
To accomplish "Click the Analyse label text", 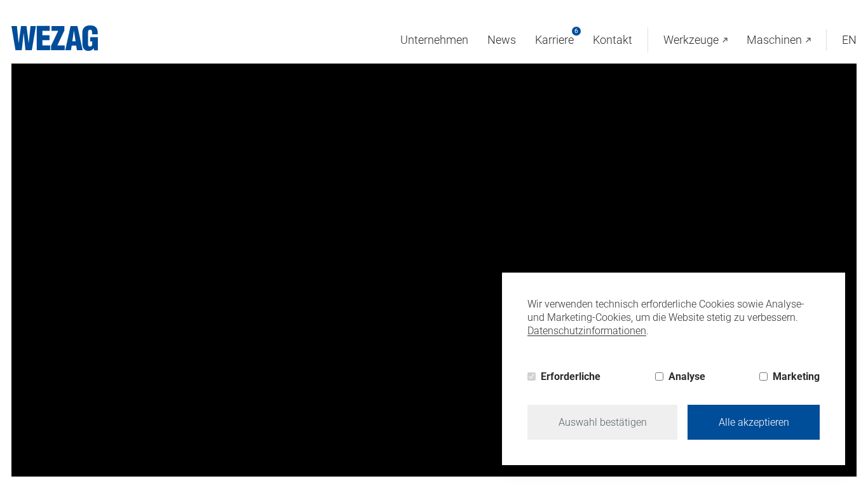I will [686, 377].
